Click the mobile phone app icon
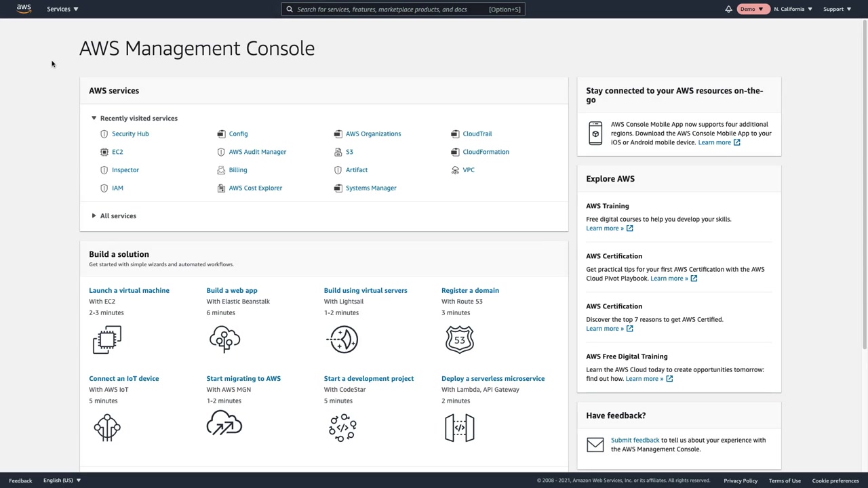868x488 pixels. point(595,134)
